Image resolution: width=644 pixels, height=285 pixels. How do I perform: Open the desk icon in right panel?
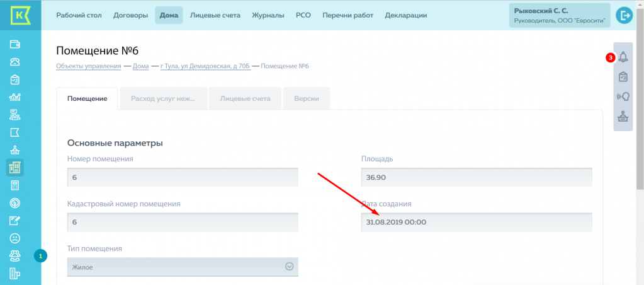[x=623, y=117]
